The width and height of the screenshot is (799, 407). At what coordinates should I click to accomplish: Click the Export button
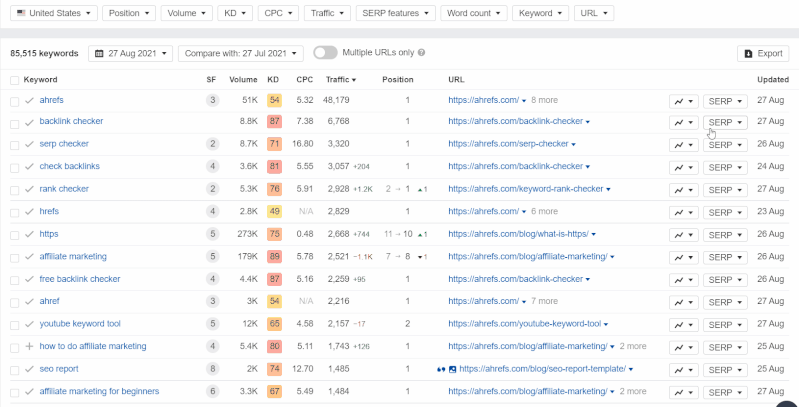(x=762, y=53)
